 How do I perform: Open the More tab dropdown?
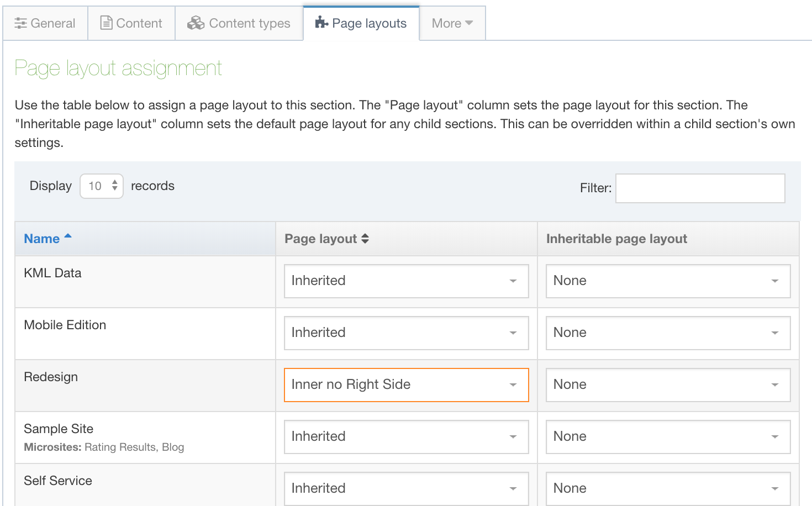[452, 23]
